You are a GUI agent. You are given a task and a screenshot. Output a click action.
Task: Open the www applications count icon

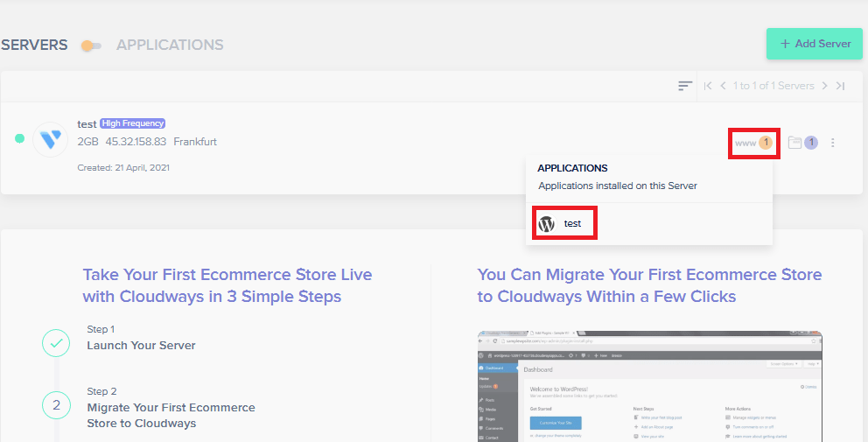[x=754, y=143]
